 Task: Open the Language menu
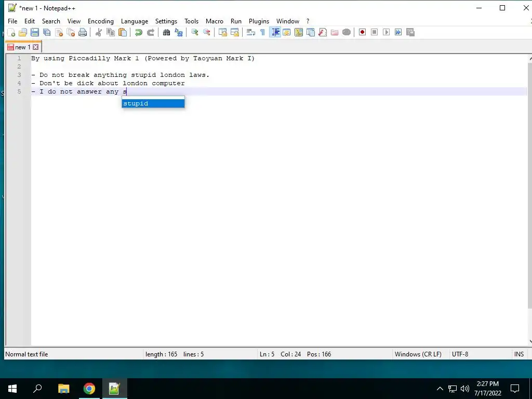pos(135,21)
